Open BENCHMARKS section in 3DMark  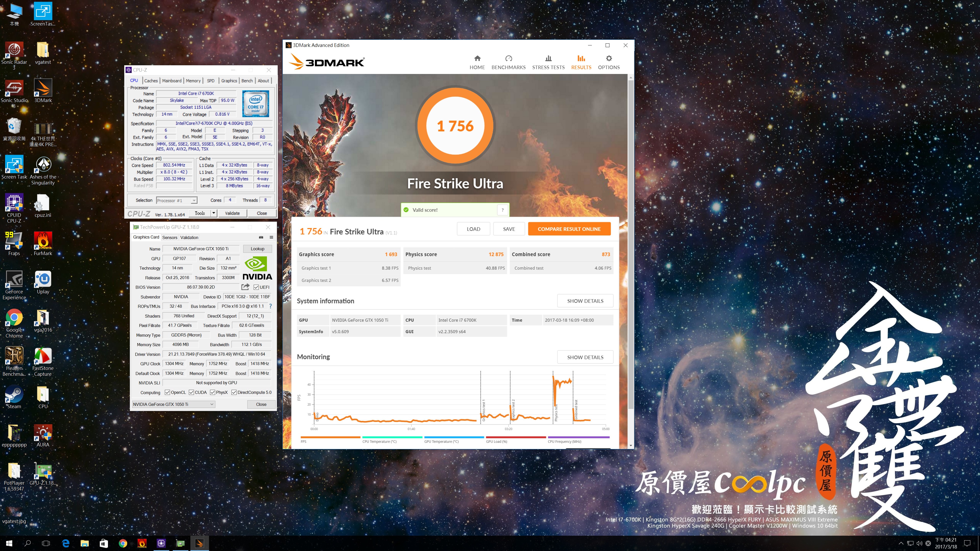coord(508,63)
